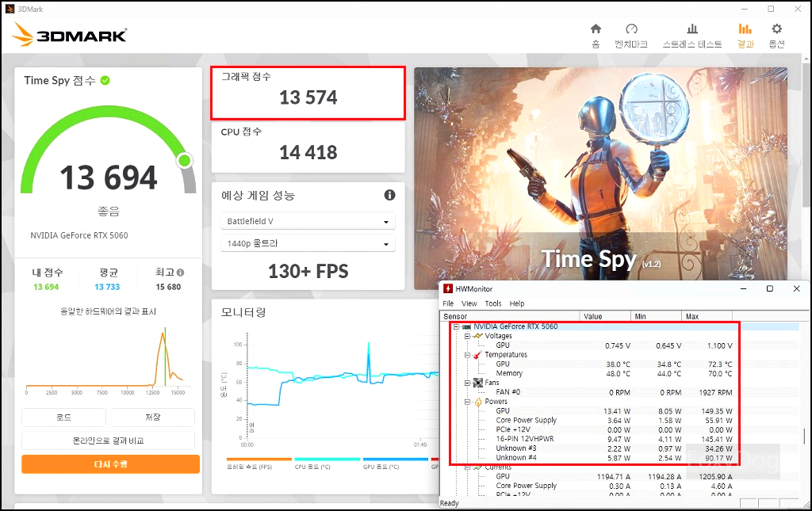This screenshot has width=812, height=511.
Task: Click the Min column header in HWMonitor
Action: click(x=656, y=317)
